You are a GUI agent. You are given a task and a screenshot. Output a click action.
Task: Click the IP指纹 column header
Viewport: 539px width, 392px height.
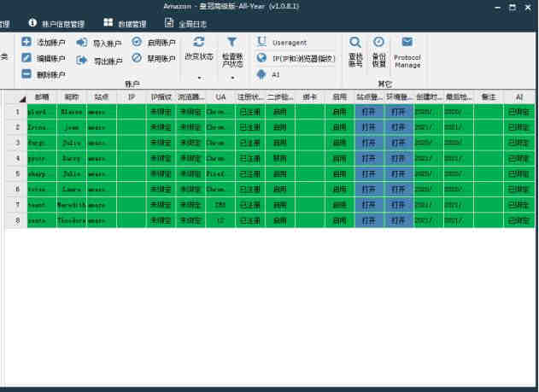(161, 97)
